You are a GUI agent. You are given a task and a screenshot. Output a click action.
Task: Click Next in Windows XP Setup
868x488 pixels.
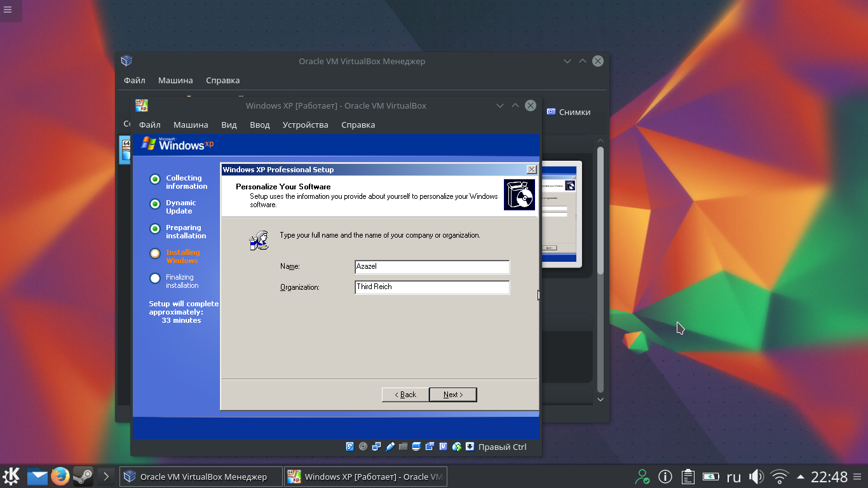[453, 395]
